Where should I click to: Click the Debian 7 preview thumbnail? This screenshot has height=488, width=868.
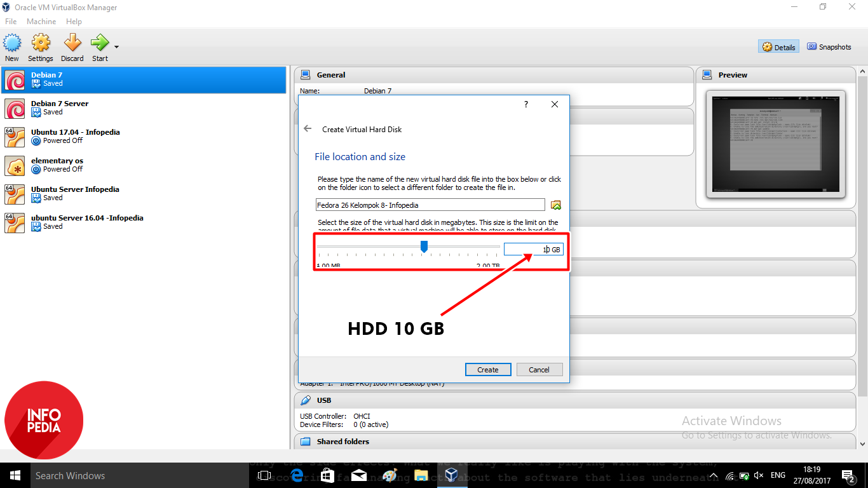pyautogui.click(x=775, y=144)
